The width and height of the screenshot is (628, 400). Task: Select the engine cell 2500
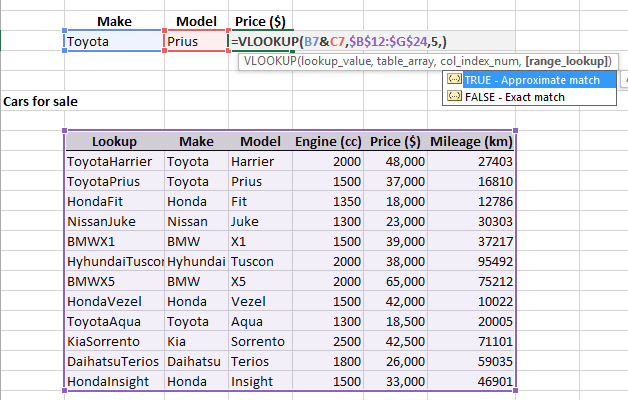[x=328, y=342]
